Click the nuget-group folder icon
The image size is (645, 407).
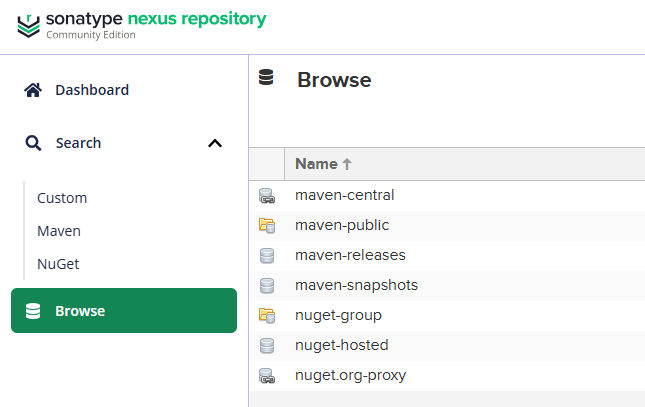[x=267, y=316]
